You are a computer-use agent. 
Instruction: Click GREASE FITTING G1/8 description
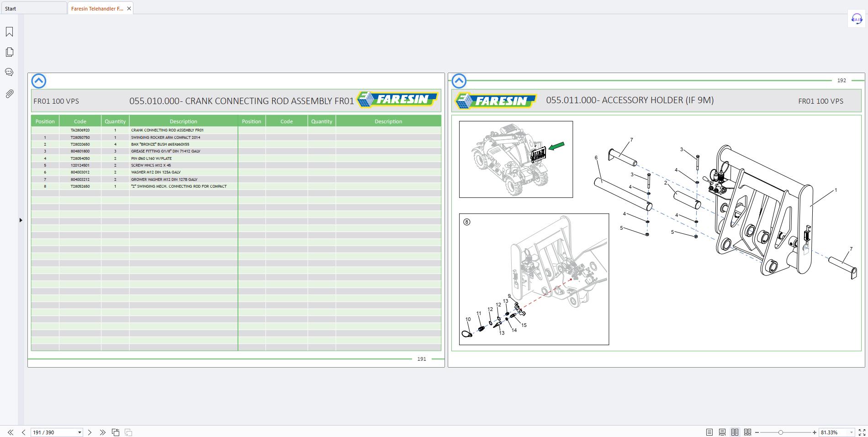coord(165,151)
